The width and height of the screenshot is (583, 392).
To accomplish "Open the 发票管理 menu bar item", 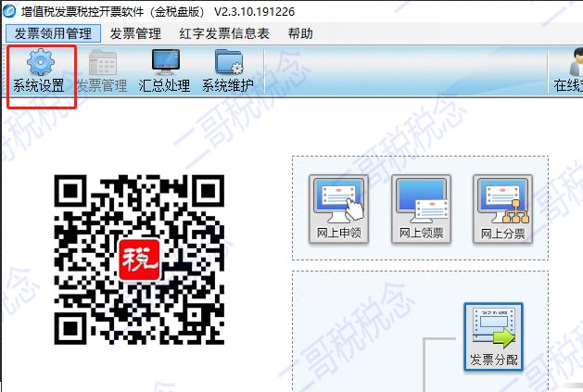I will pyautogui.click(x=135, y=34).
